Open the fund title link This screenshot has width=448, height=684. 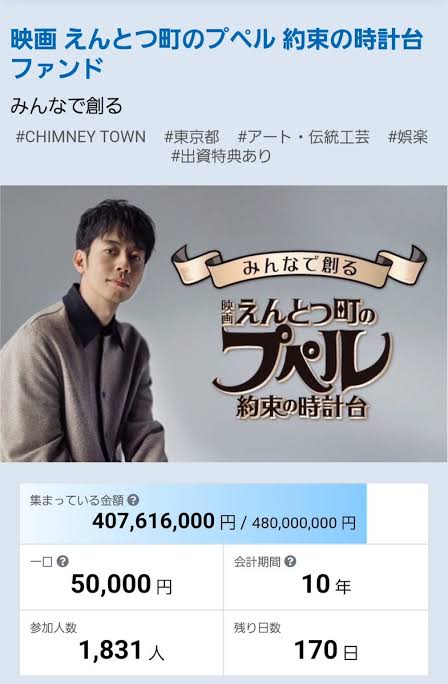(217, 54)
